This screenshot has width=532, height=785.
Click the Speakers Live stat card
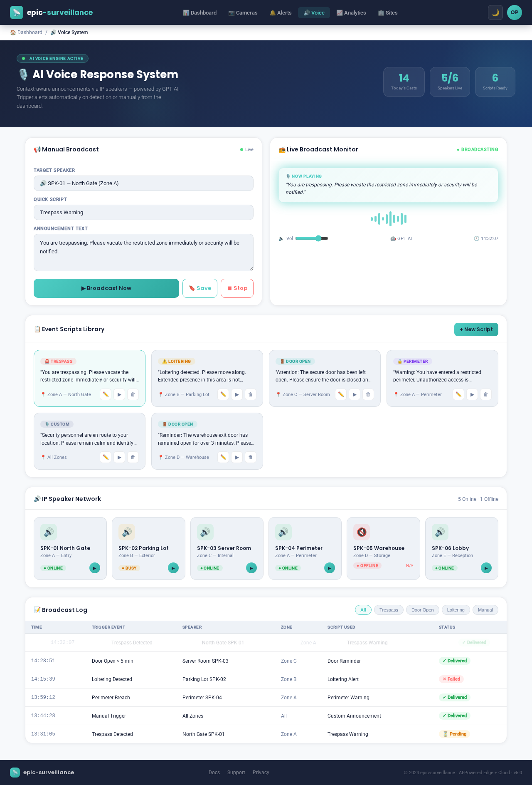[x=450, y=82]
